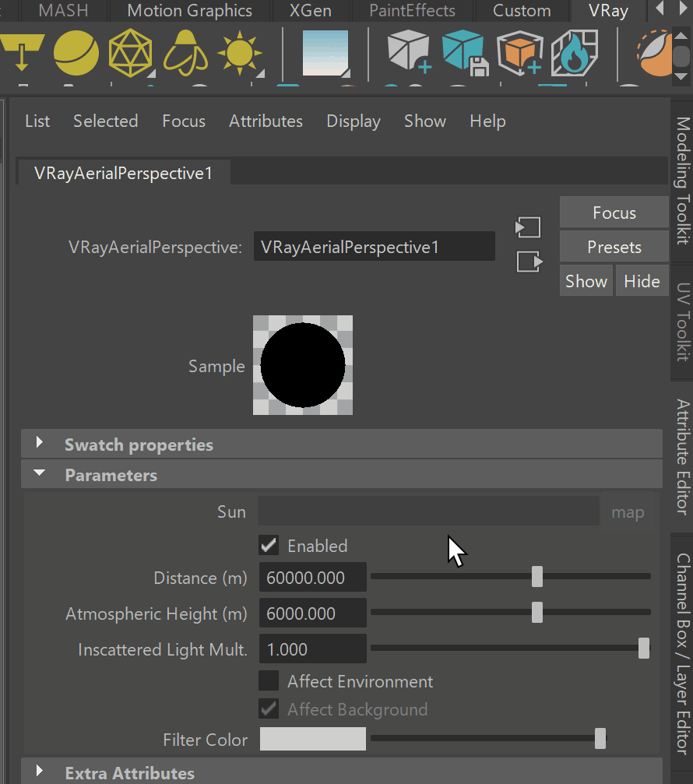Click the Hide button
The width and height of the screenshot is (693, 784).
pos(642,281)
